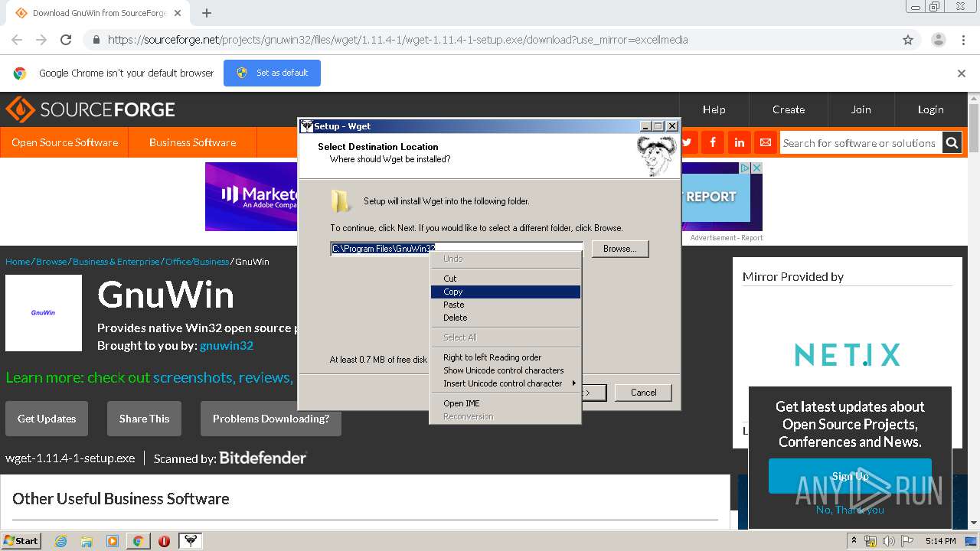980x551 pixels.
Task: Click SourceForge search magnifier icon
Action: [952, 142]
